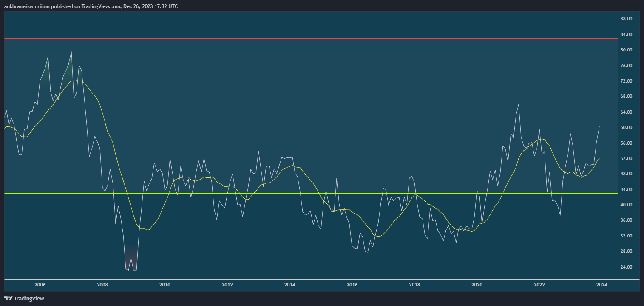Click the 2020 label on time axis
The width and height of the screenshot is (644, 306).
[x=477, y=285]
